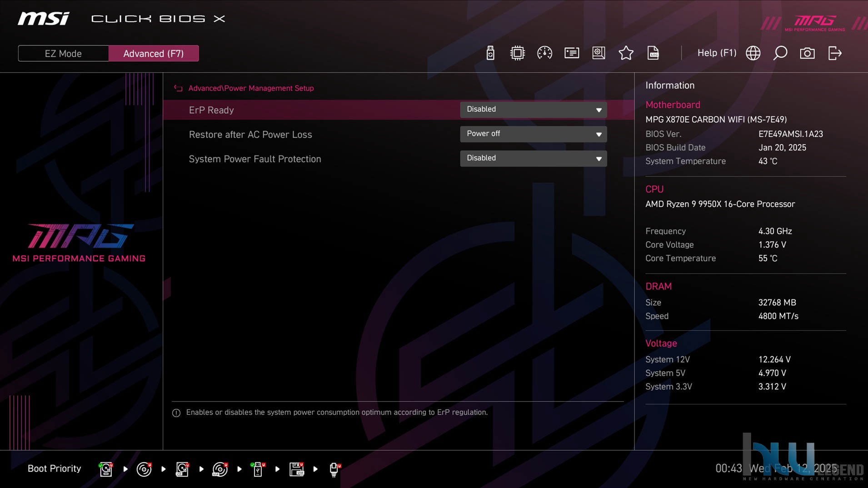Open the CPU settings chip icon
This screenshot has height=488, width=868.
pos(517,53)
